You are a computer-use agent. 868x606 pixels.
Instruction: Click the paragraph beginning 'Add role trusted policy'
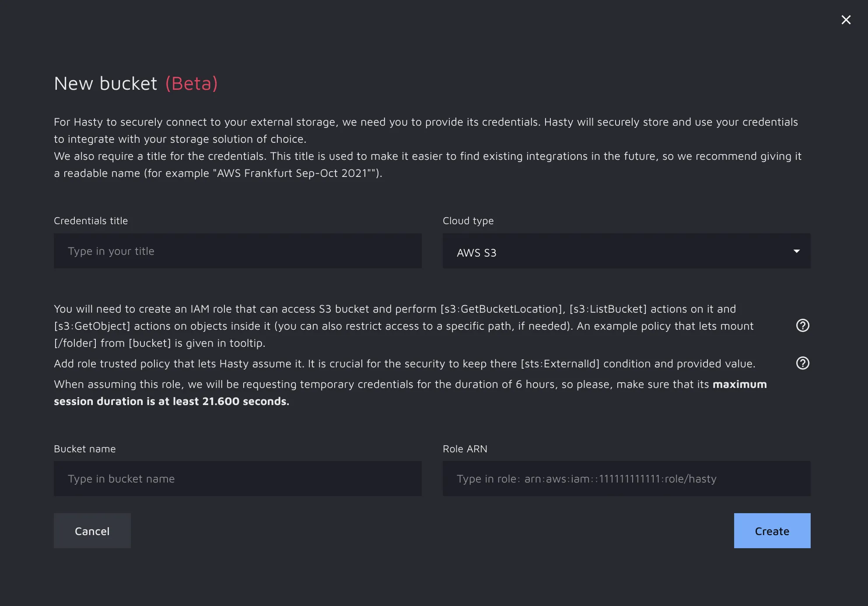click(x=404, y=363)
